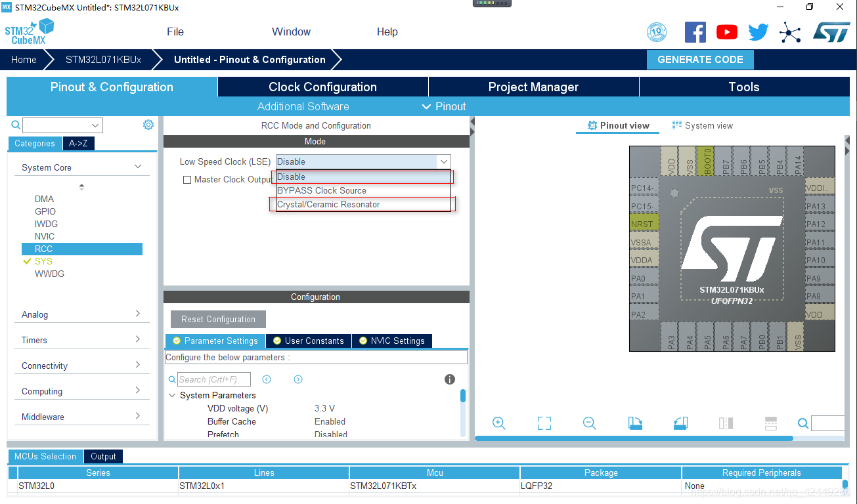Select the NRST pin on chip
Image resolution: width=857 pixels, height=504 pixels.
coord(643,224)
